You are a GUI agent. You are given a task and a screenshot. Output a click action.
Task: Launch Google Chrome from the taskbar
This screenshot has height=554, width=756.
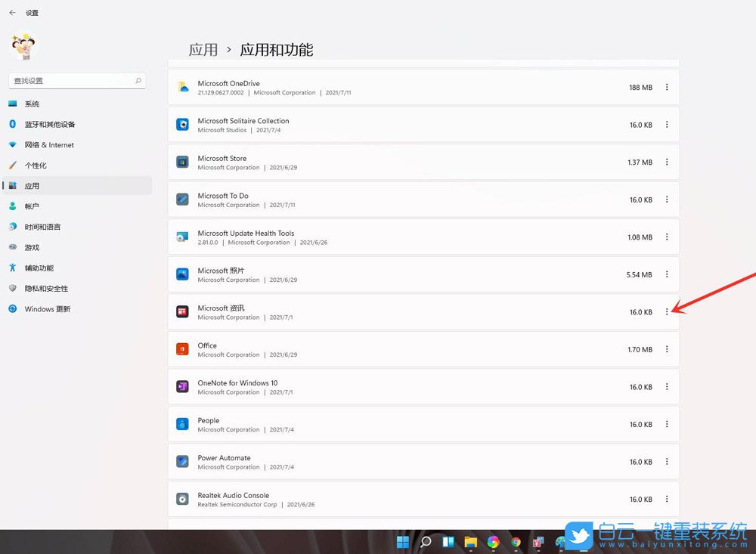click(516, 542)
